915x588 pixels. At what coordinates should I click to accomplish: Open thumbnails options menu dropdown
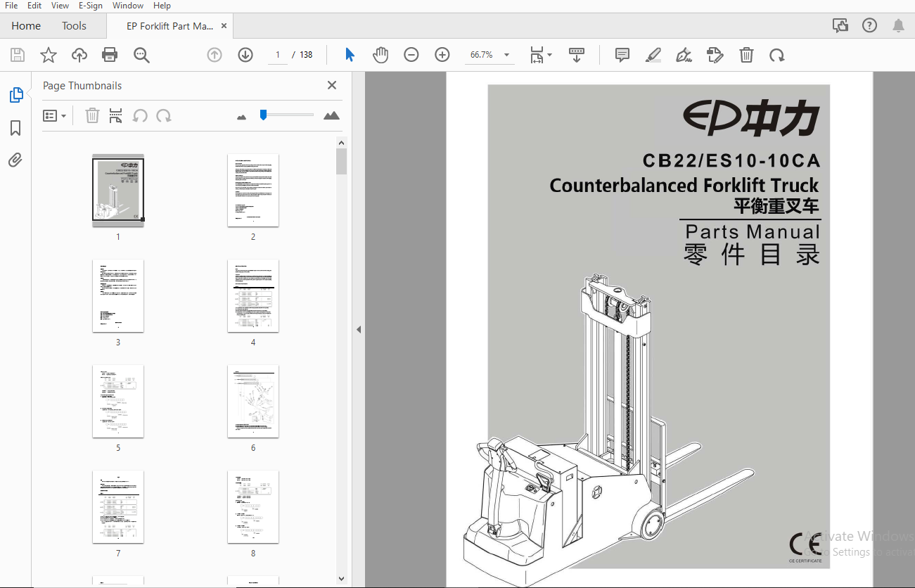click(55, 115)
